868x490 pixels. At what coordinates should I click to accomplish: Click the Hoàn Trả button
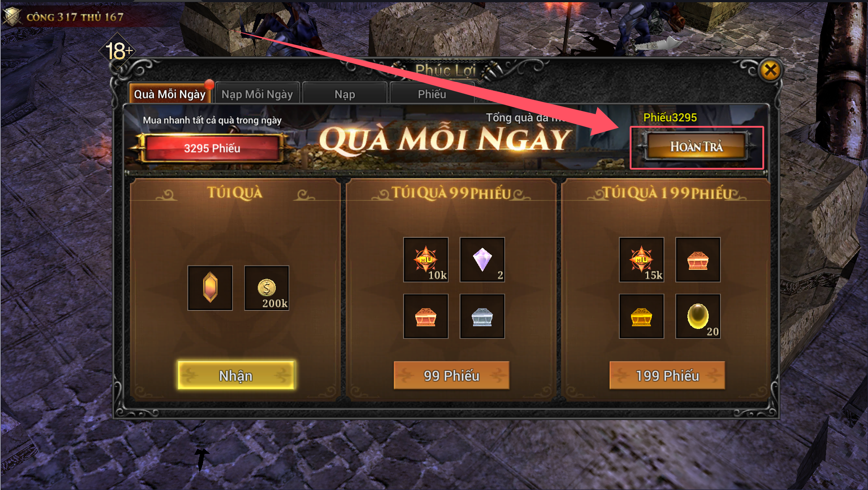[x=696, y=147]
